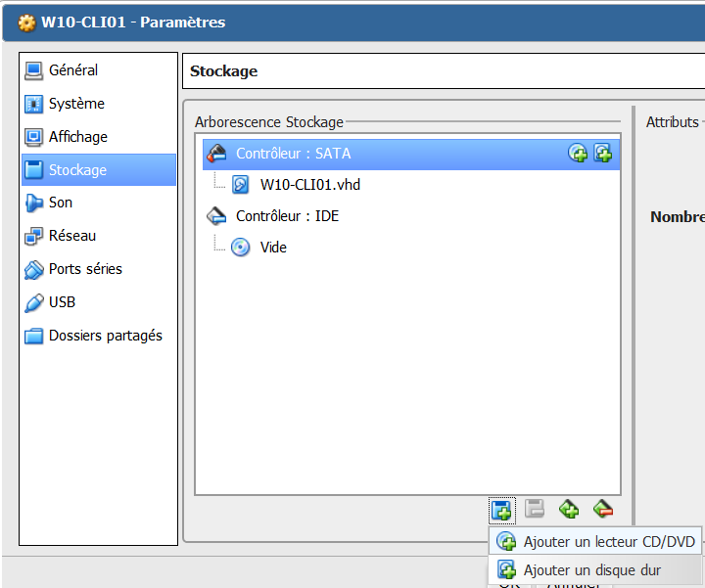Screen dimensions: 705x588
Task: Open the Affichage settings category
Action: click(x=99, y=137)
